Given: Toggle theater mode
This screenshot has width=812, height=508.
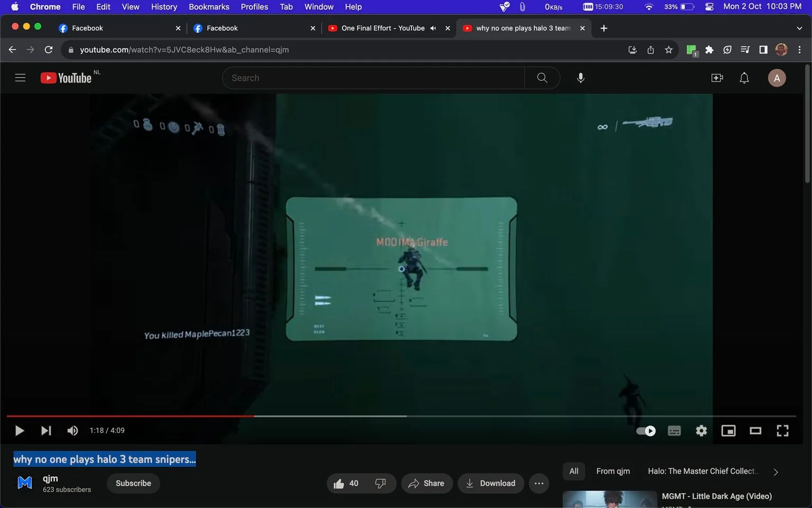Looking at the screenshot, I should click(755, 431).
